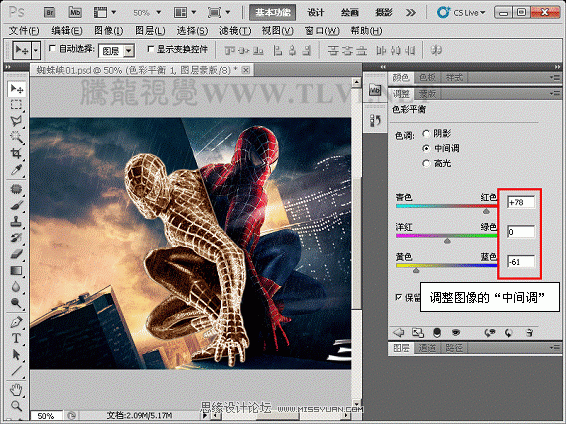Switch to Essentials workspace button
This screenshot has height=424, width=566.
point(273,13)
